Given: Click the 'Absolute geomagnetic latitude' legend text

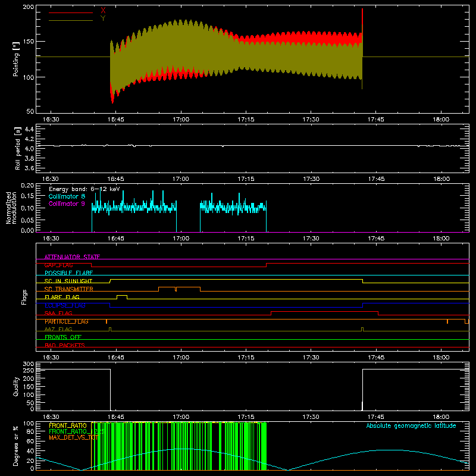Looking at the screenshot, I should pos(411,425).
